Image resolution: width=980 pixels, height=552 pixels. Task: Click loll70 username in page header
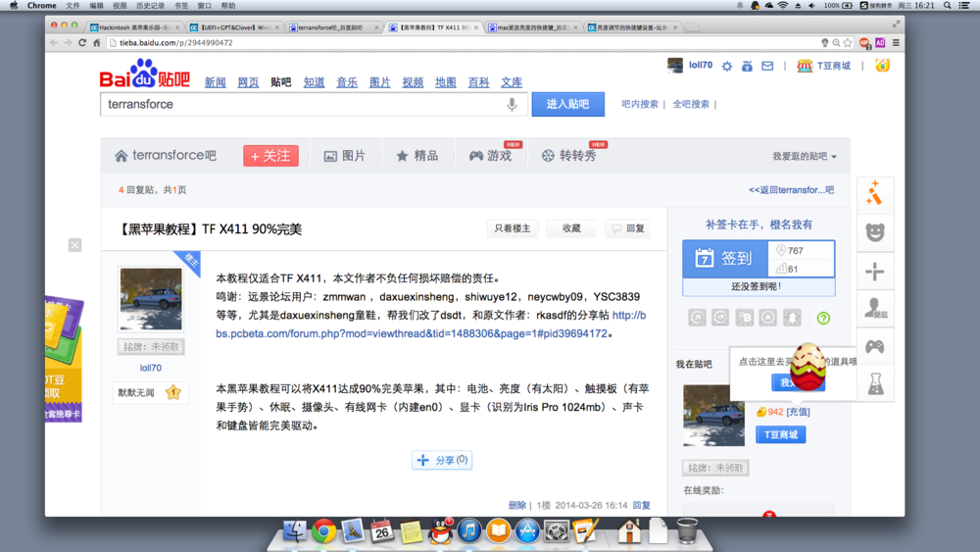pos(701,65)
